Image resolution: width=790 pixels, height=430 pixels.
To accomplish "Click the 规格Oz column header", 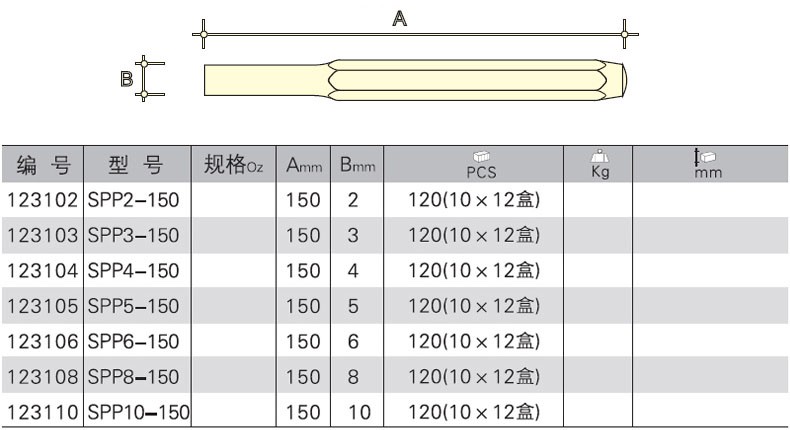I will [x=232, y=165].
